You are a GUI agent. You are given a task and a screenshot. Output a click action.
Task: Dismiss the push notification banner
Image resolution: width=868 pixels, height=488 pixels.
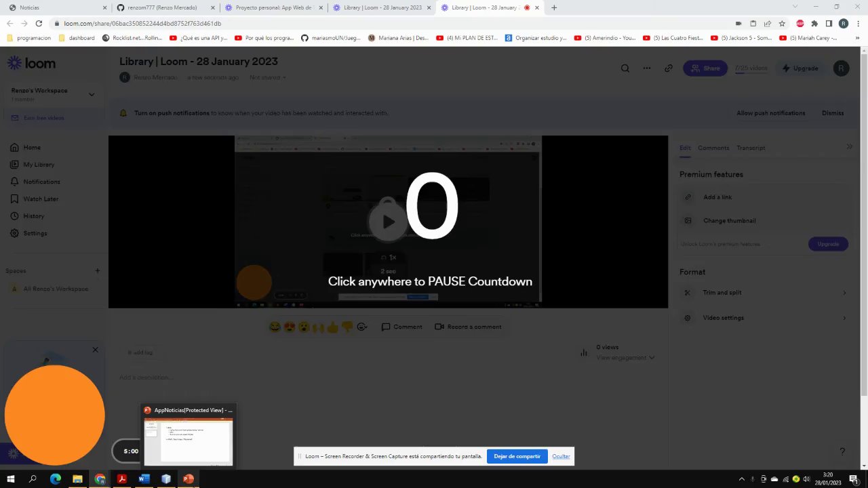tap(833, 113)
